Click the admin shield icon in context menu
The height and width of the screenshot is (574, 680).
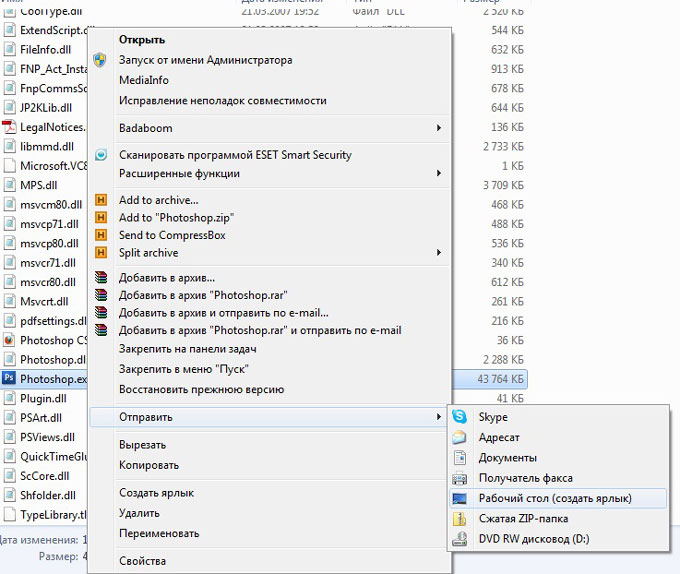pyautogui.click(x=100, y=60)
